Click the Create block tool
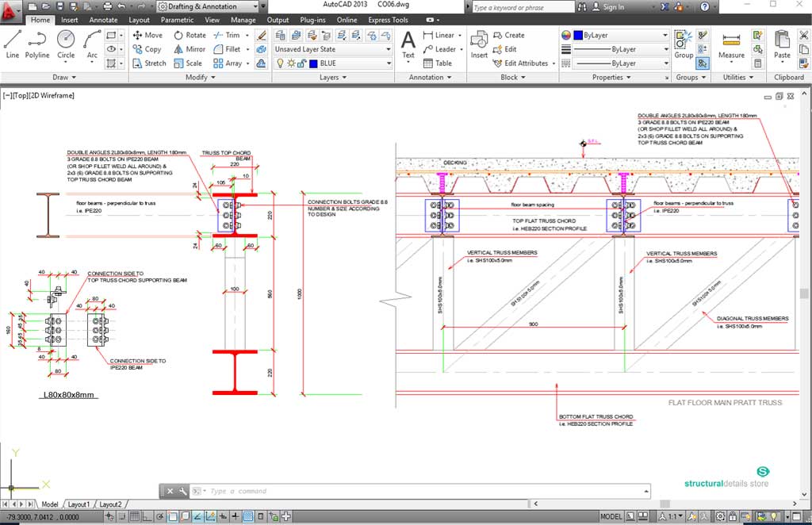The image size is (812, 525). pyautogui.click(x=509, y=35)
